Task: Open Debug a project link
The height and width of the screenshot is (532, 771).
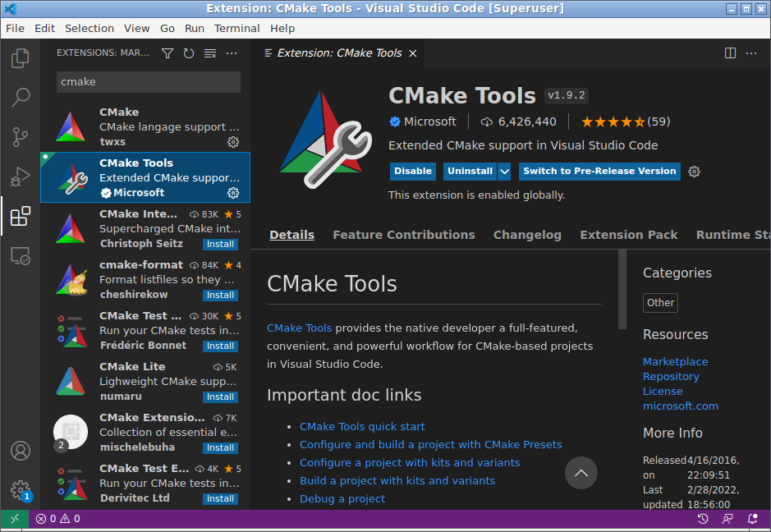Action: 342,499
